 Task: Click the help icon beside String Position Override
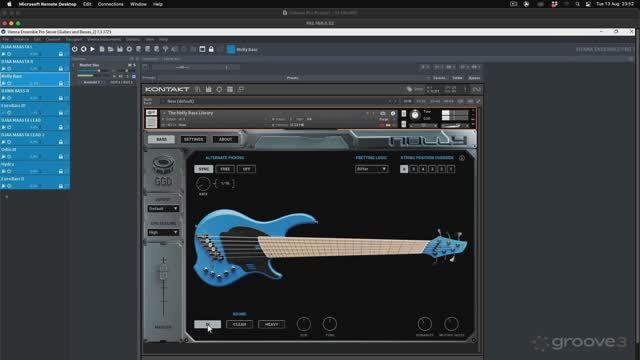pyautogui.click(x=462, y=158)
